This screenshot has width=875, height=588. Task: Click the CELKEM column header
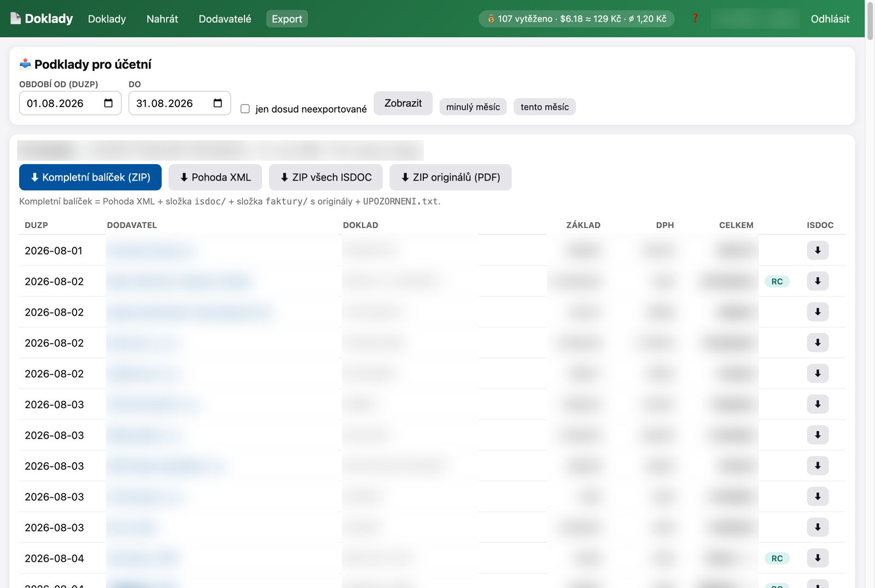coord(736,225)
